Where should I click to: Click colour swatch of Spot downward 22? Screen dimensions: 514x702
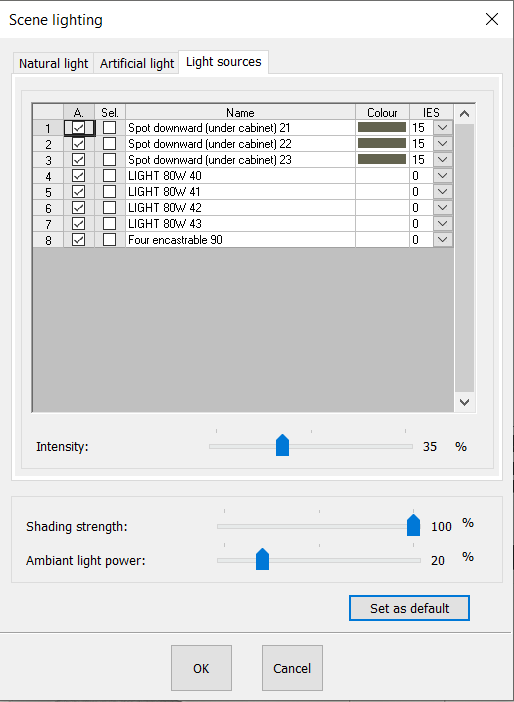coord(382,144)
